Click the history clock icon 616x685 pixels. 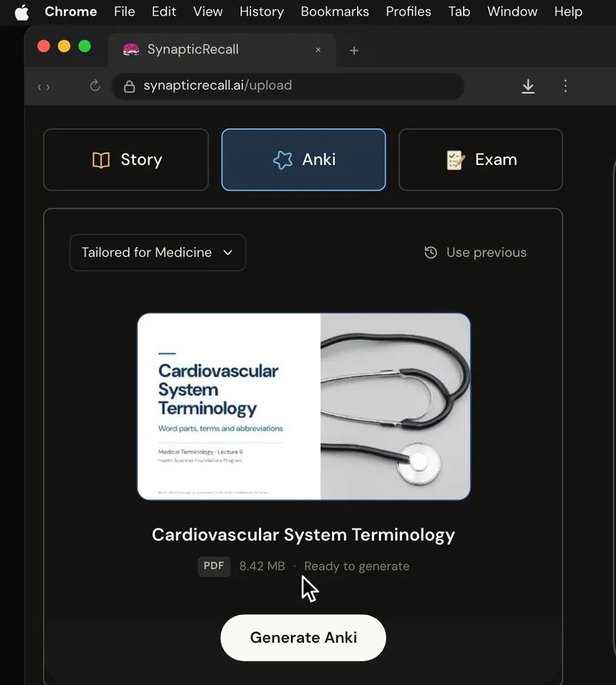click(431, 253)
